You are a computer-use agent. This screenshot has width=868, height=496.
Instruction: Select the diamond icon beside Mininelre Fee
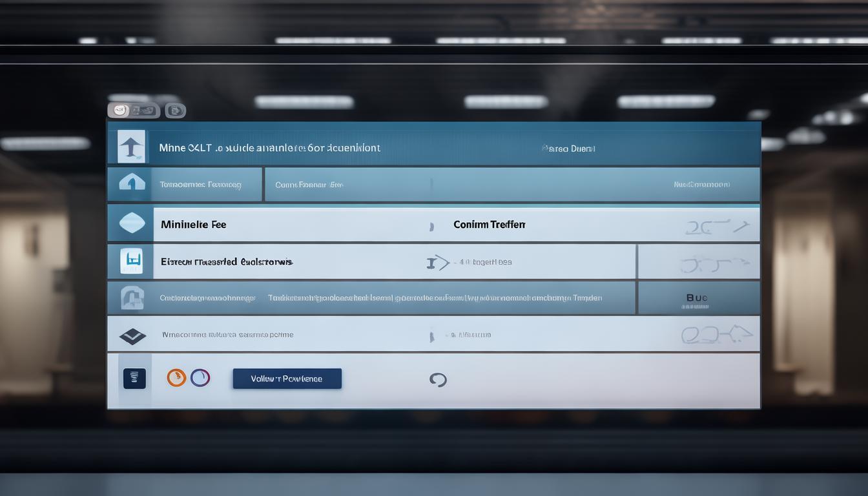tap(132, 223)
